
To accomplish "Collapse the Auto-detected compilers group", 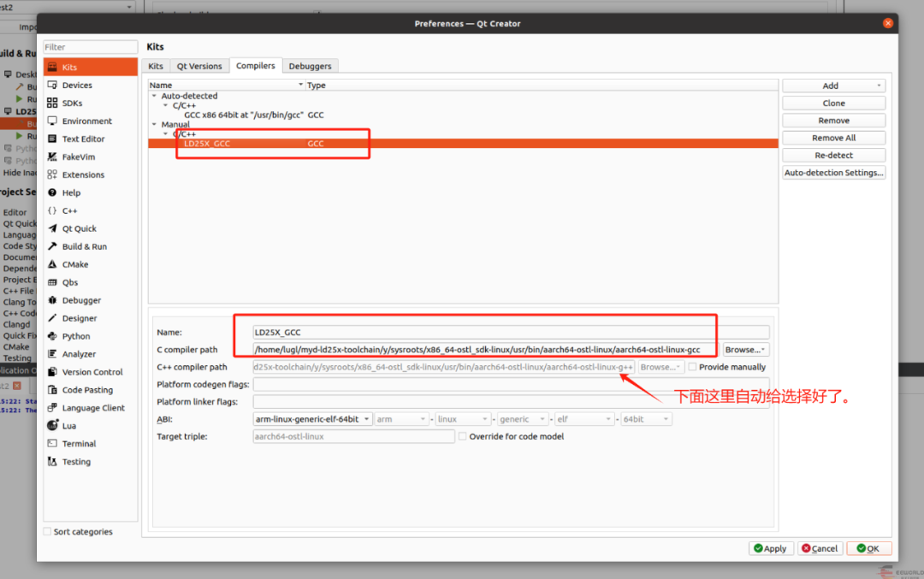I will [x=154, y=96].
